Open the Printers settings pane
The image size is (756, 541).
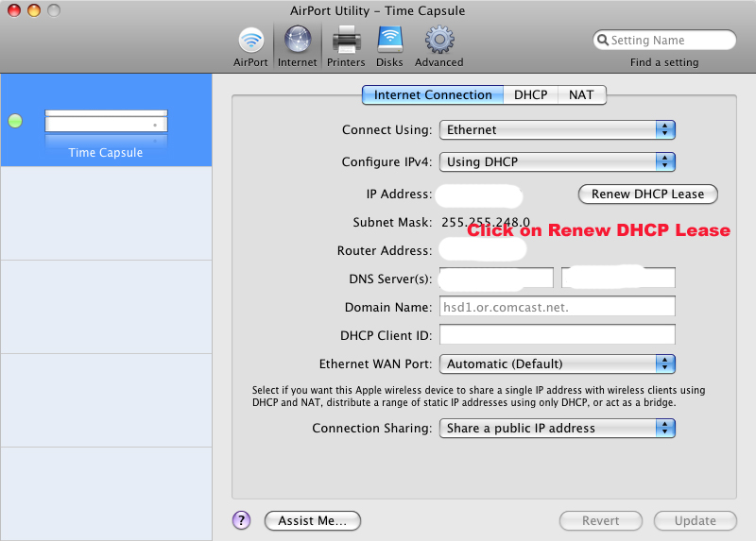(x=346, y=47)
